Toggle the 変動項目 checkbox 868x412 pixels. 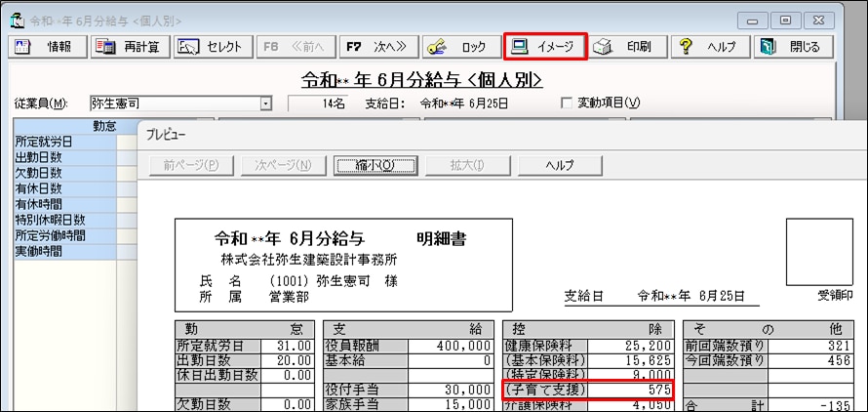pos(567,103)
